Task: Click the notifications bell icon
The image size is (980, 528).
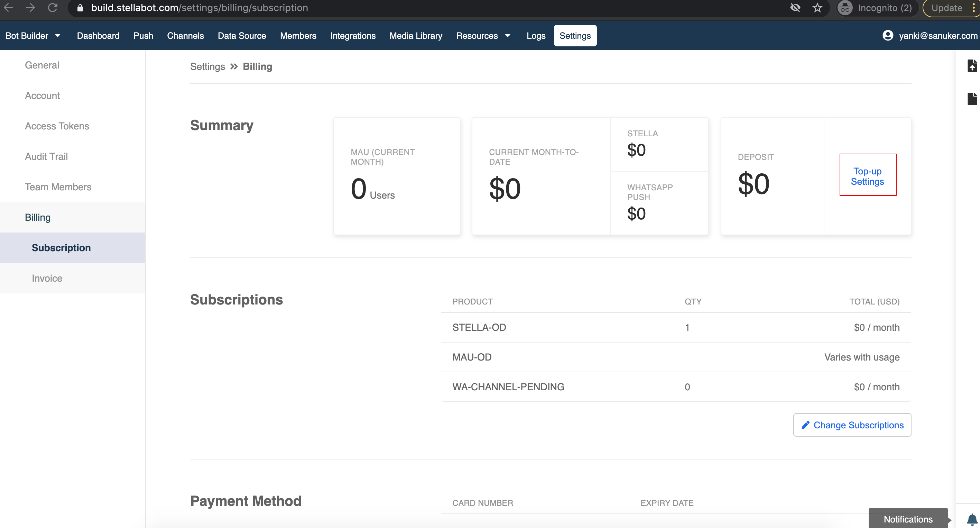Action: (972, 519)
